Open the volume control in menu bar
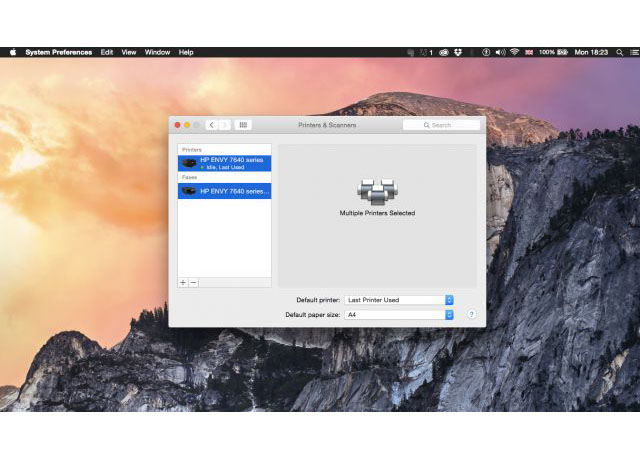Viewport: 640px width, 460px height. click(x=500, y=52)
